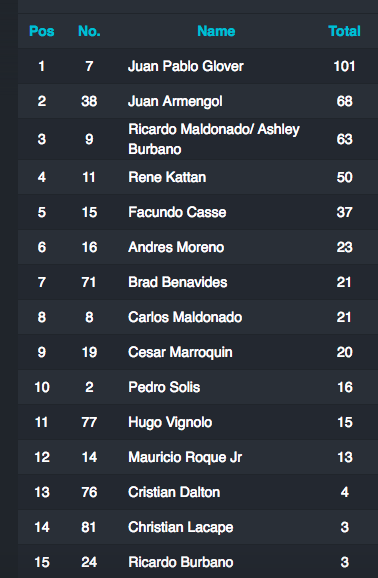Sort by the Name column header

click(216, 31)
